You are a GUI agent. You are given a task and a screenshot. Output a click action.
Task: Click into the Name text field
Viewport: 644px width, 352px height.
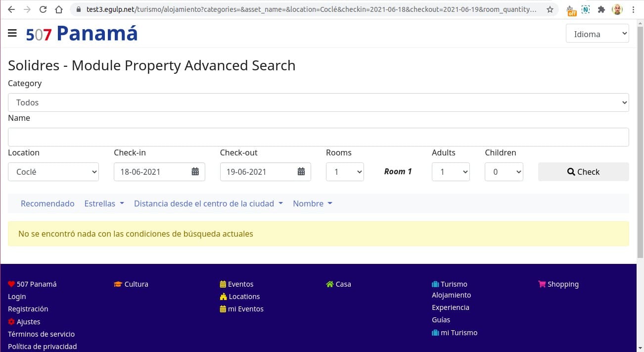click(318, 137)
